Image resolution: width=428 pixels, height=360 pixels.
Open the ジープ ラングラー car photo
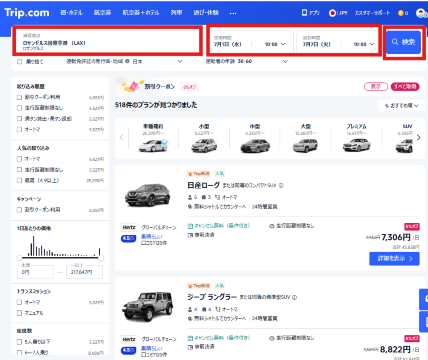coord(148,306)
